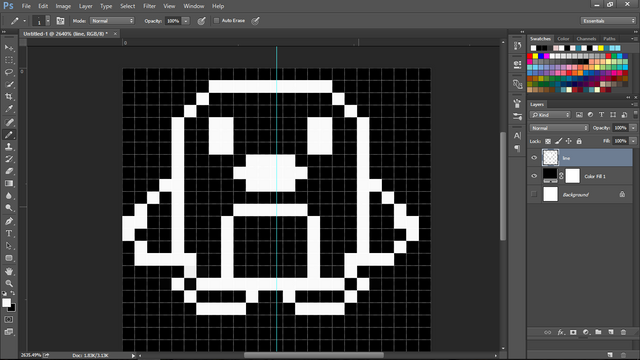Pick the red swatch in Swatches panel

530,56
